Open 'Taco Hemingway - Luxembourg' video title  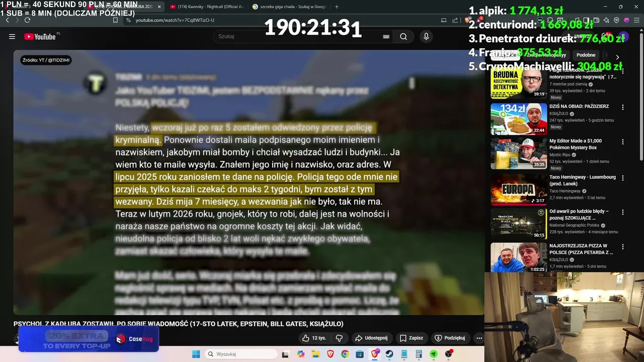click(x=583, y=180)
